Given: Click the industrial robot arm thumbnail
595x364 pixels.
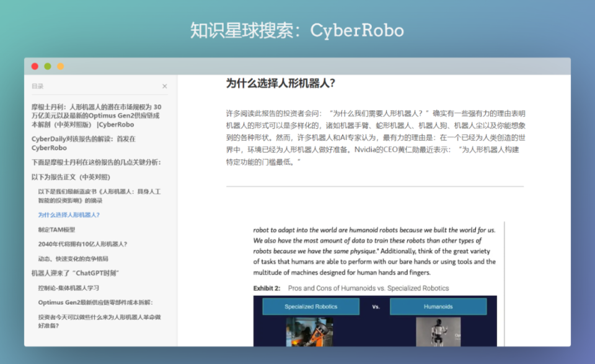Looking at the screenshot, I should click(310, 332).
